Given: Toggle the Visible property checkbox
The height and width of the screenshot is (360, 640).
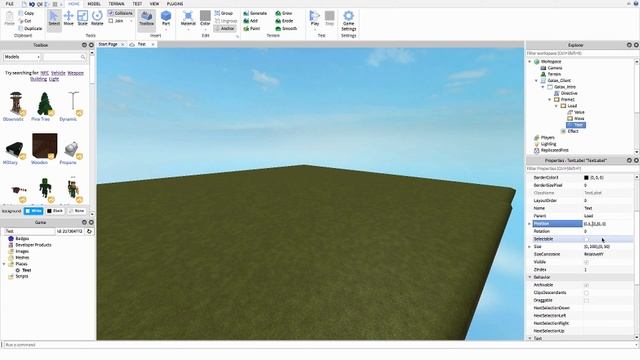Looking at the screenshot, I should pyautogui.click(x=586, y=262).
